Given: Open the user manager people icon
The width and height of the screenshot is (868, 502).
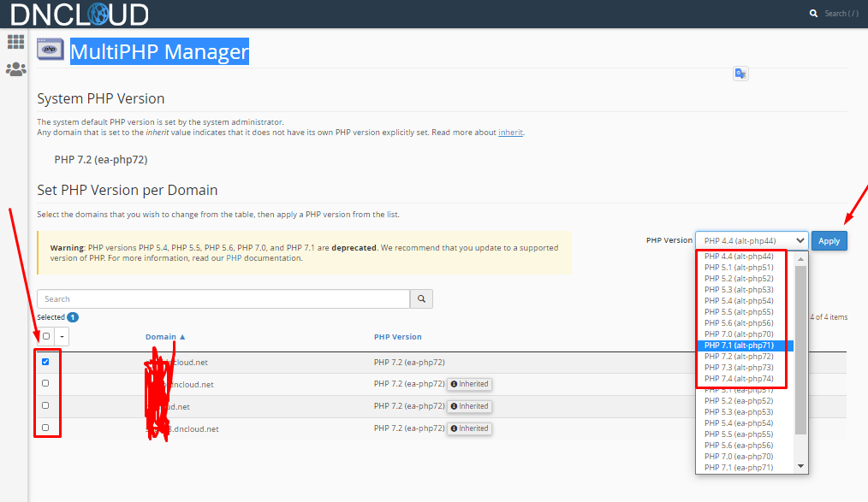Looking at the screenshot, I should pos(15,69).
